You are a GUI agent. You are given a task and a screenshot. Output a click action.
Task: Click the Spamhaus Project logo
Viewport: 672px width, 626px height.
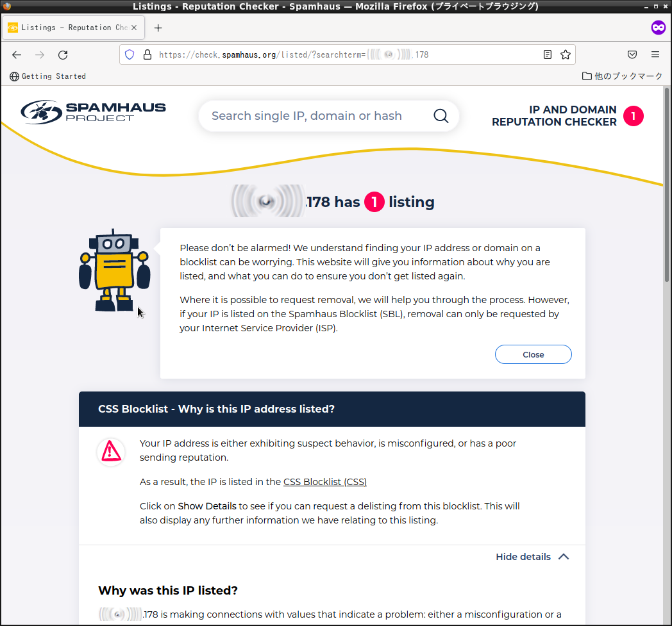tap(93, 112)
